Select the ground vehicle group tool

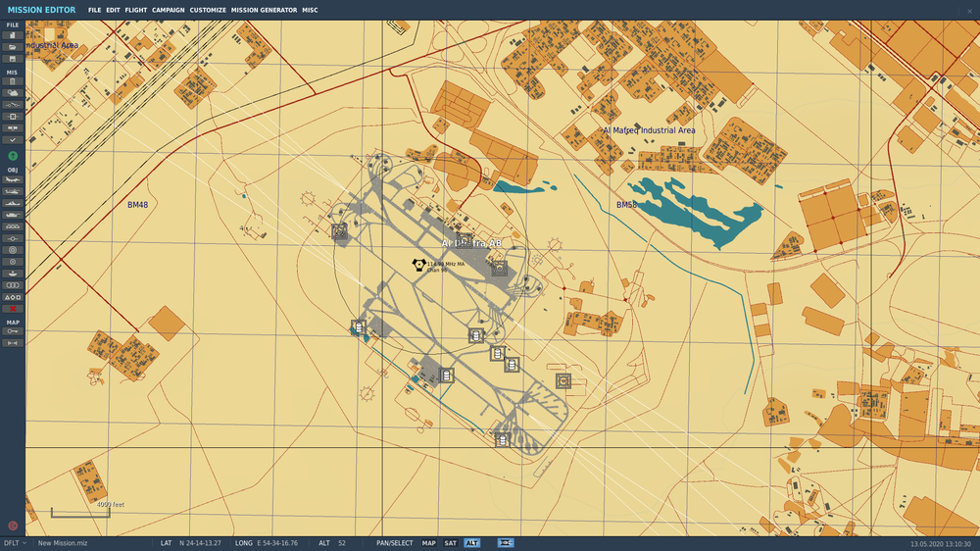[x=13, y=215]
